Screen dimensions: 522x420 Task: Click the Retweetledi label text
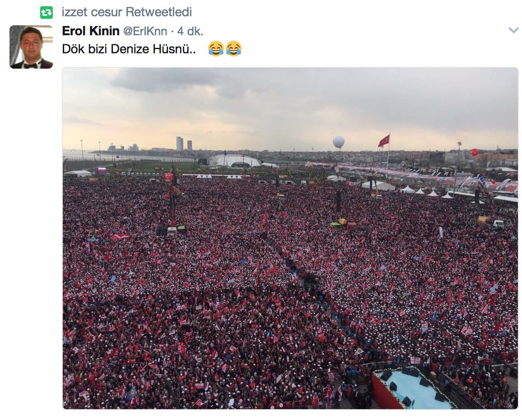pos(159,12)
